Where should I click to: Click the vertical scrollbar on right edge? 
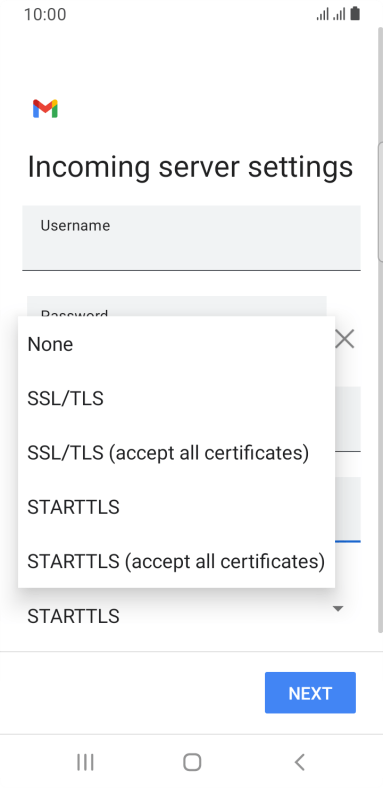click(x=380, y=201)
